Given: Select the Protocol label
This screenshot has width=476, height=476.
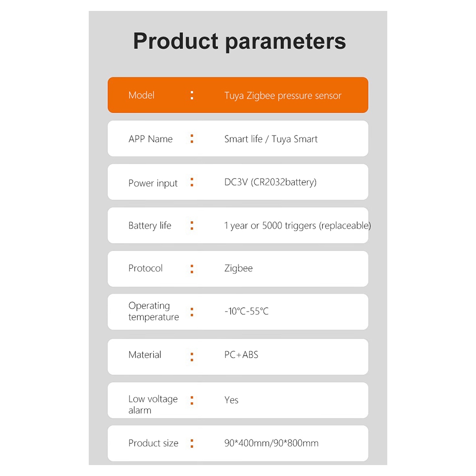Looking at the screenshot, I should click(x=145, y=268).
